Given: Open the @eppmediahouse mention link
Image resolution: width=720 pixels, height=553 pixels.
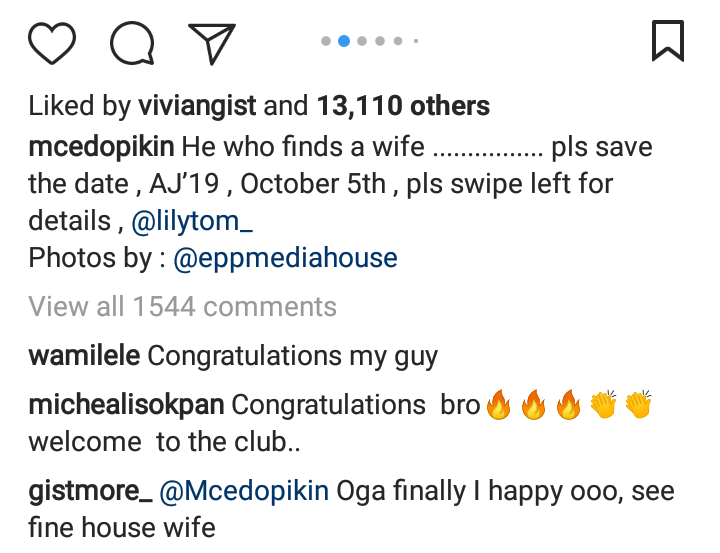Looking at the screenshot, I should click(x=285, y=258).
